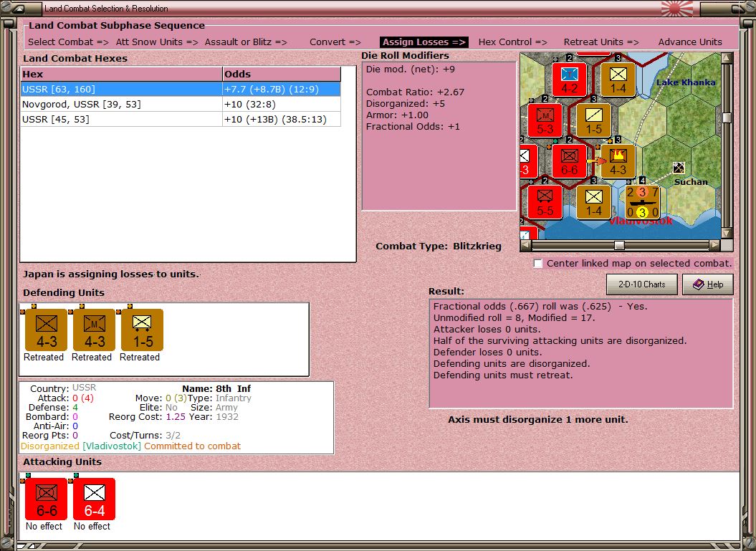This screenshot has width=756, height=551.
Task: Click Retreat Units subphase step
Action: coord(601,42)
